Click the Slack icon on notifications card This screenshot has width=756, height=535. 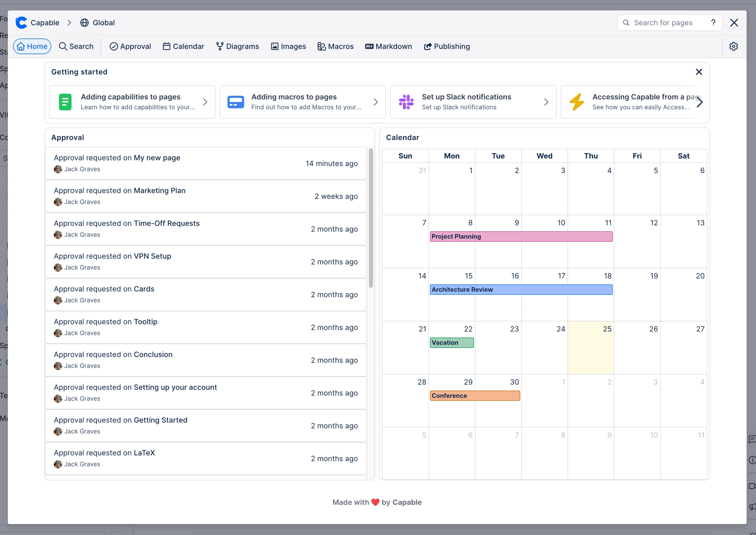coord(406,102)
